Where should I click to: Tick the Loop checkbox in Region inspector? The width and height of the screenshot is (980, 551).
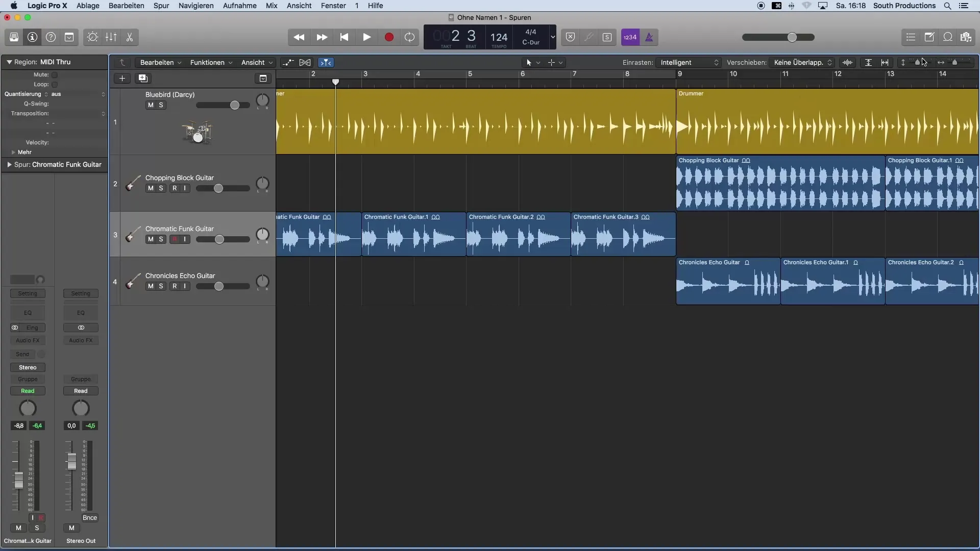tap(55, 85)
